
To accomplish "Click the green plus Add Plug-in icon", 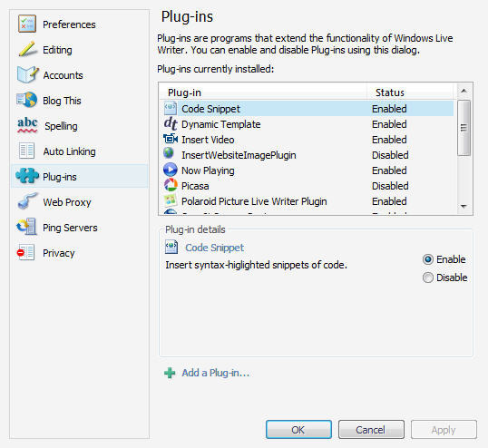I will 170,373.
